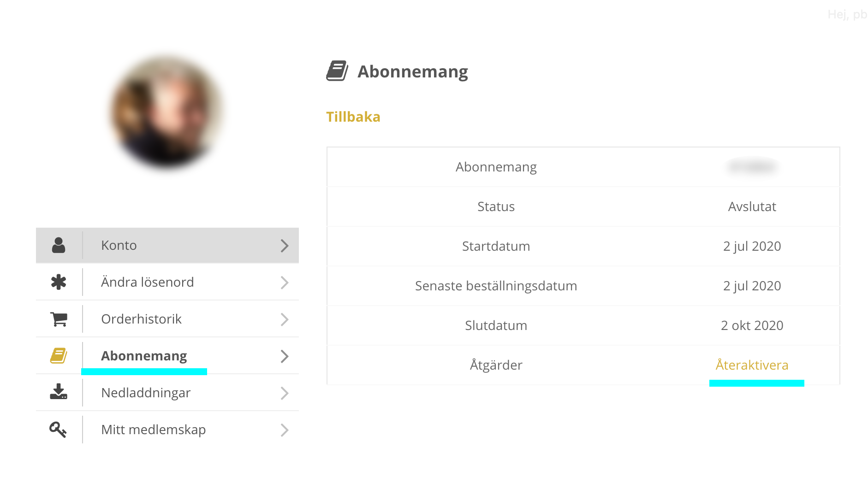868x483 pixels.
Task: Expand the Orderhistorik chevron arrow
Action: [285, 319]
